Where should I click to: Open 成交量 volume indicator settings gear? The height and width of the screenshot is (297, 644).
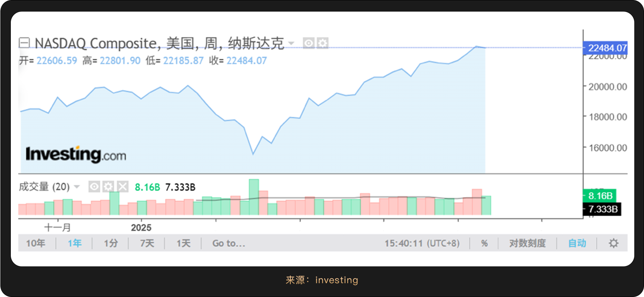coord(108,187)
